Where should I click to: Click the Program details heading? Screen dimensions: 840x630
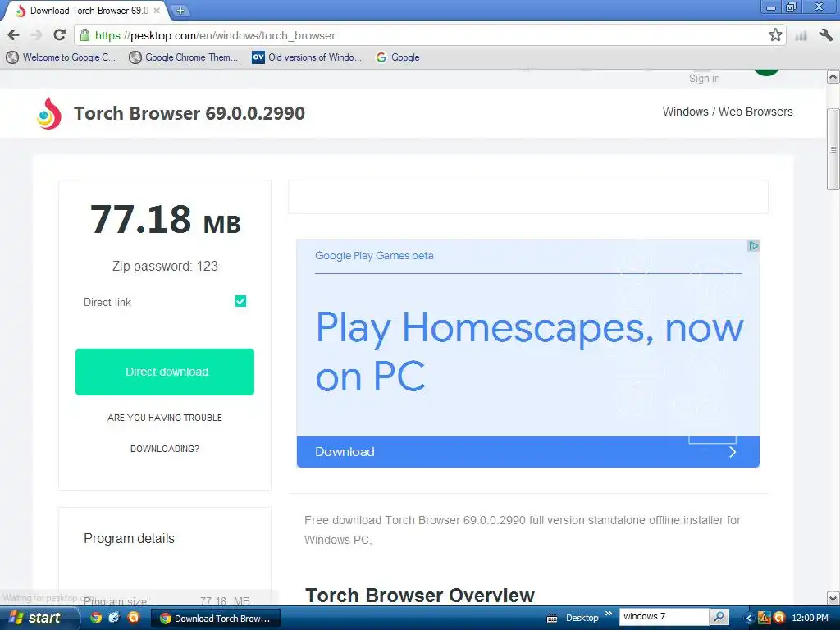tap(129, 538)
